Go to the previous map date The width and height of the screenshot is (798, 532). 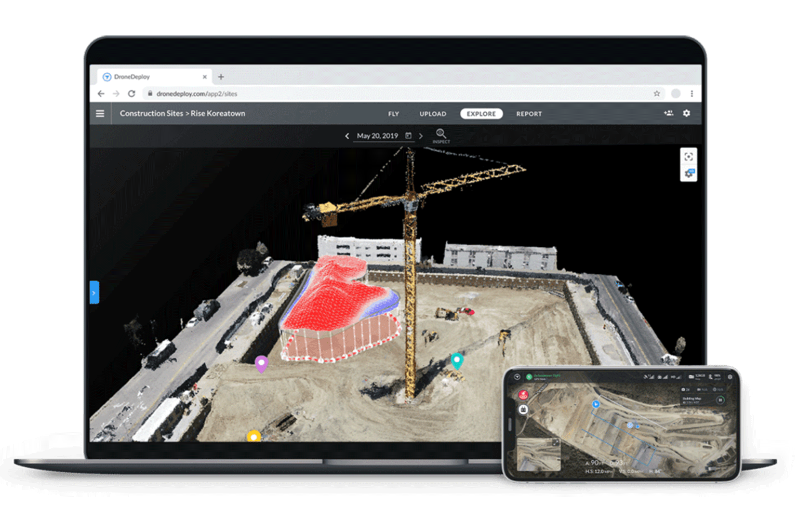[347, 136]
